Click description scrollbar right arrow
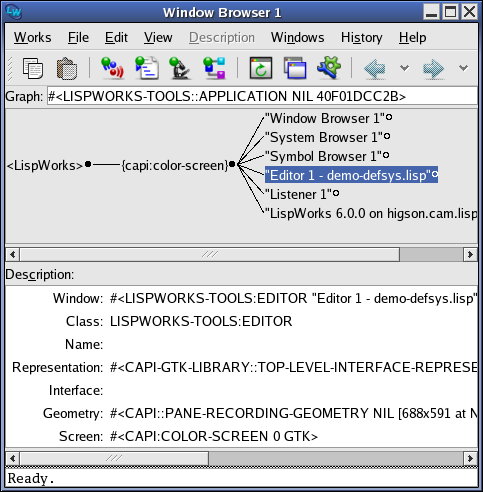This screenshot has width=483, height=492. coord(470,458)
